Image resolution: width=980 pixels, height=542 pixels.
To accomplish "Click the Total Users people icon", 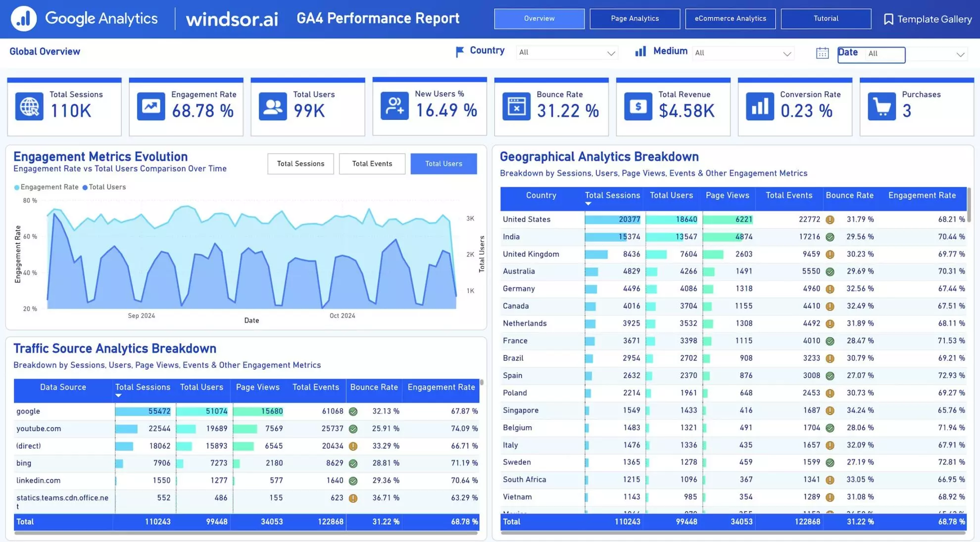I will tap(273, 106).
